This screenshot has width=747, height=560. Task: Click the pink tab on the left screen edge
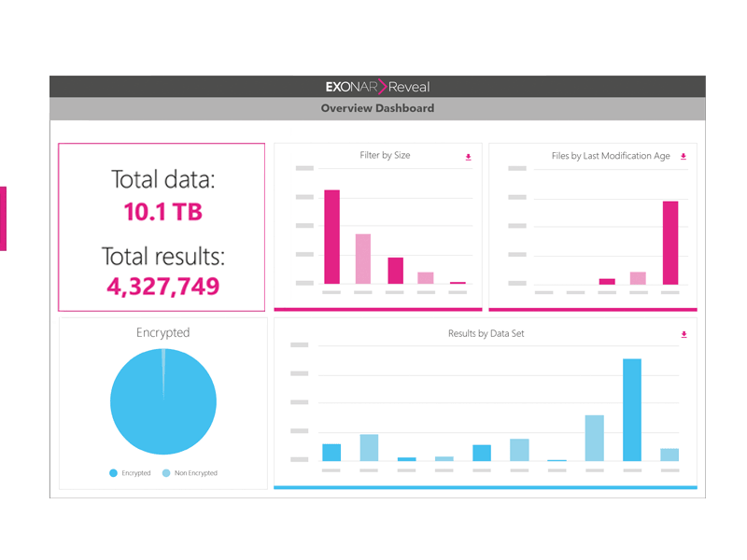[x=4, y=217]
